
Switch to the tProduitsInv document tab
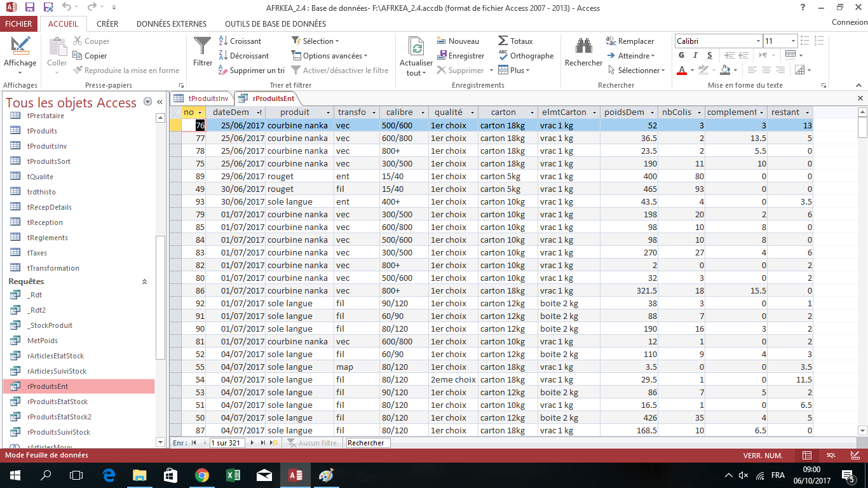tap(202, 98)
